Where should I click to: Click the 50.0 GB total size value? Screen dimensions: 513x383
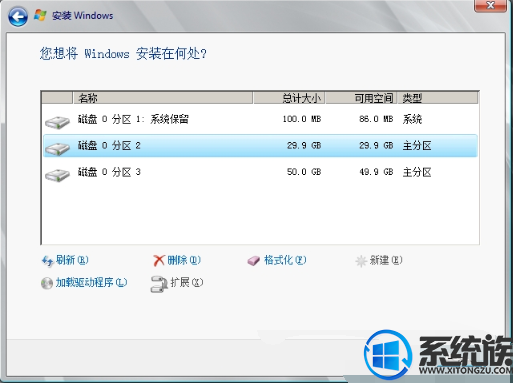click(x=304, y=172)
